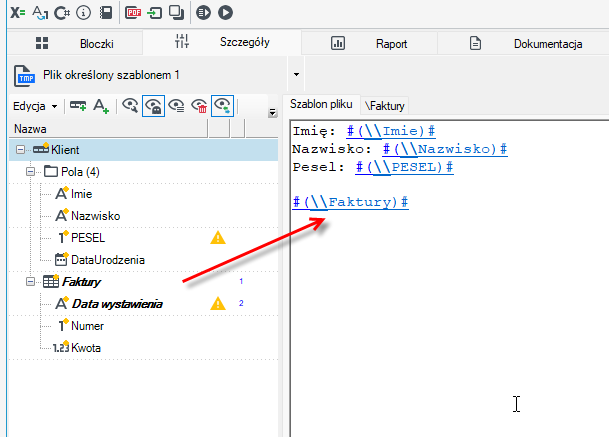Open the template file selector dropdown arrow

(296, 74)
